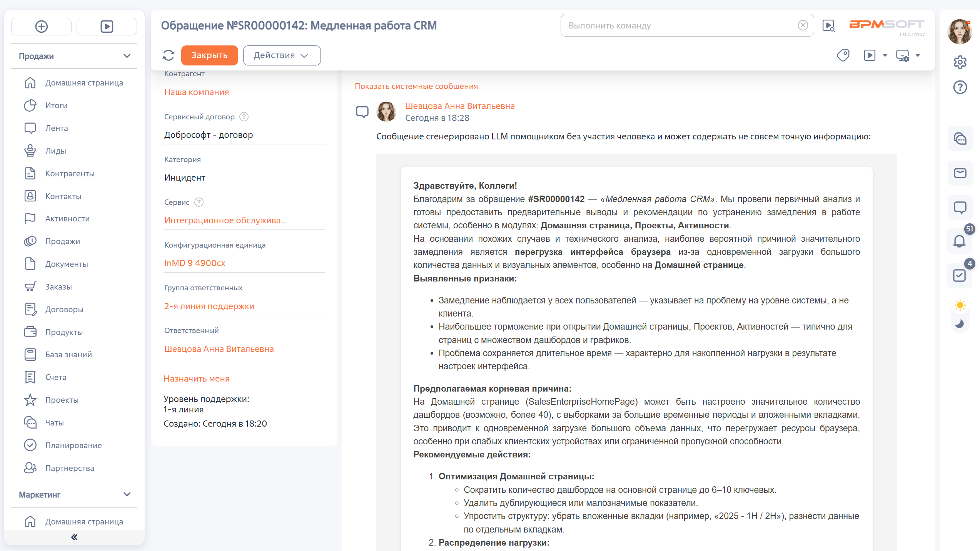Image resolution: width=980 pixels, height=551 pixels.
Task: Click the Добрософт - договор field value
Action: coord(209,135)
